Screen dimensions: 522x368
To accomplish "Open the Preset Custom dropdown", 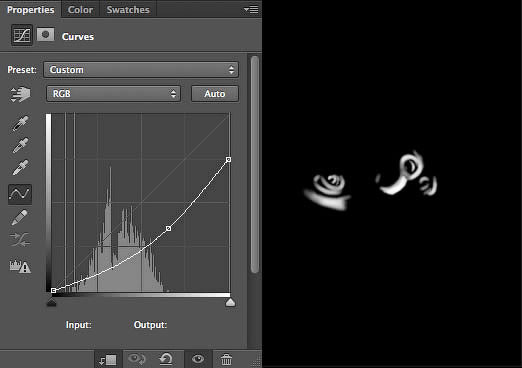I will (x=141, y=70).
